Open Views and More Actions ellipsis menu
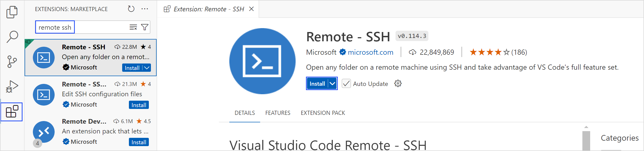 click(x=145, y=9)
